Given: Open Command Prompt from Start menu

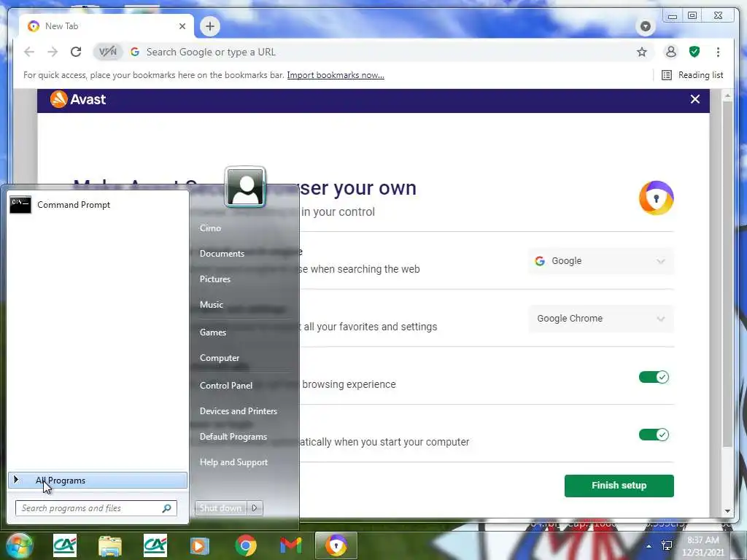Looking at the screenshot, I should (x=98, y=205).
